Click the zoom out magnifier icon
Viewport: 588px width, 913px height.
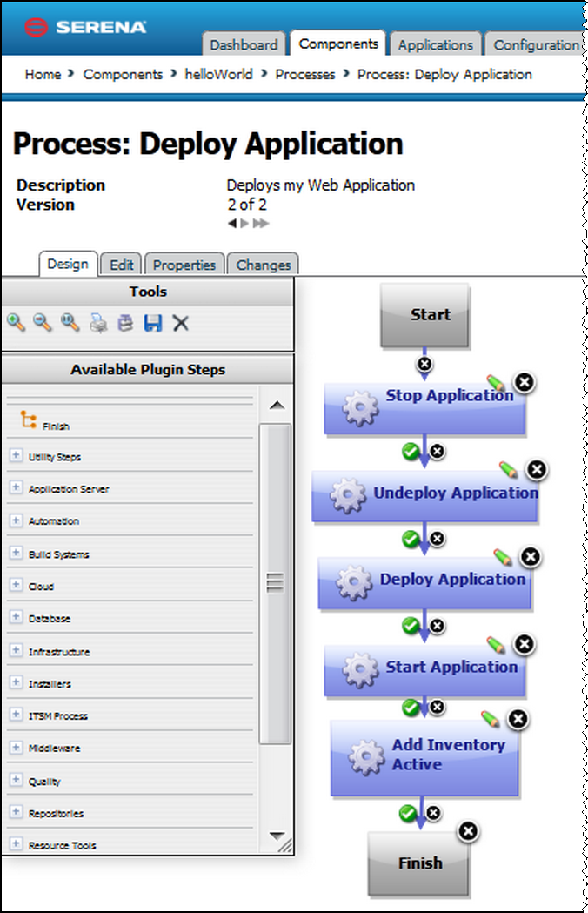43,322
